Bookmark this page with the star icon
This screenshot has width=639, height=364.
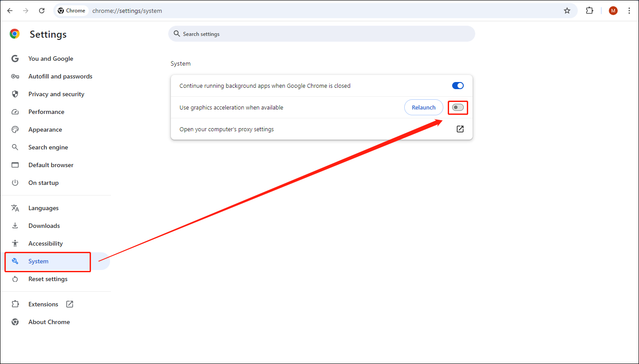(567, 11)
